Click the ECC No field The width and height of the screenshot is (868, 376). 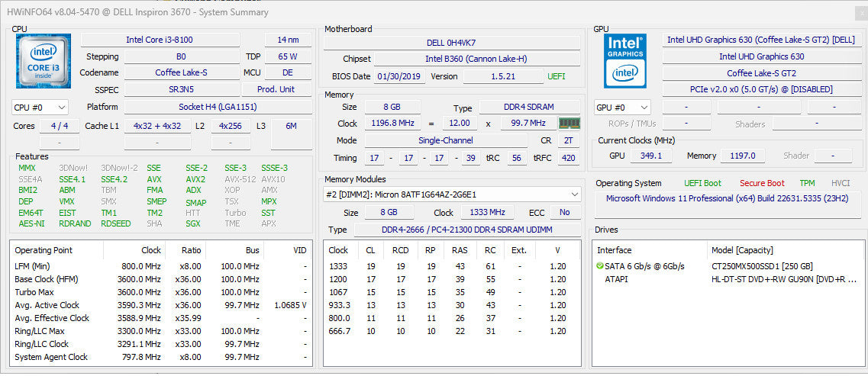click(565, 212)
